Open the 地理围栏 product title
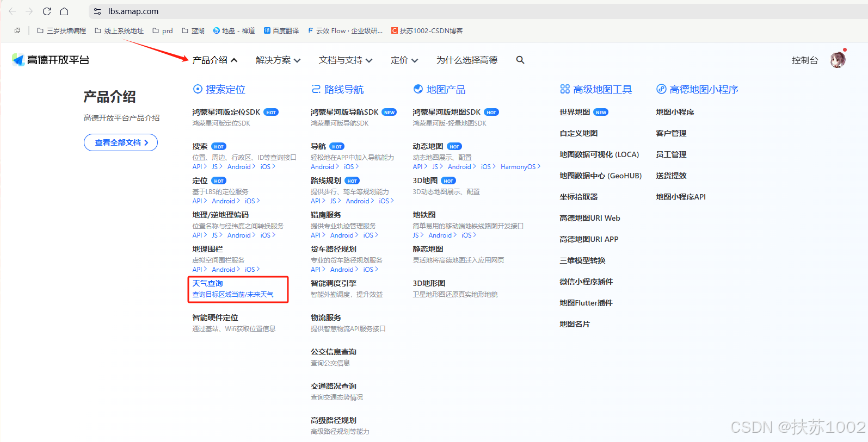The height and width of the screenshot is (442, 868). coord(207,249)
